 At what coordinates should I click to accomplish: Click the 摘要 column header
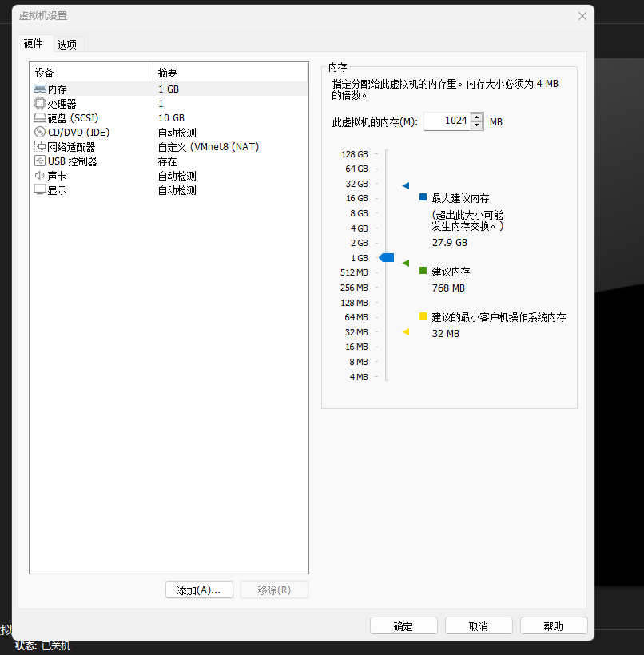(230, 73)
